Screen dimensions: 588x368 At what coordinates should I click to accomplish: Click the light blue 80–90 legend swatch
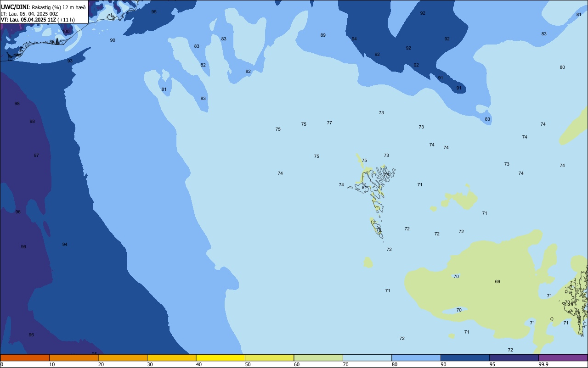(x=416, y=357)
